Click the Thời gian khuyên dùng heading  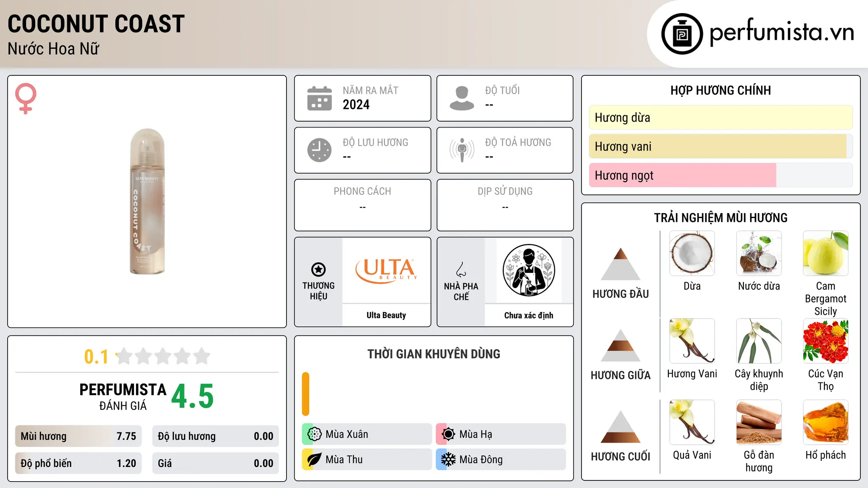[434, 354]
